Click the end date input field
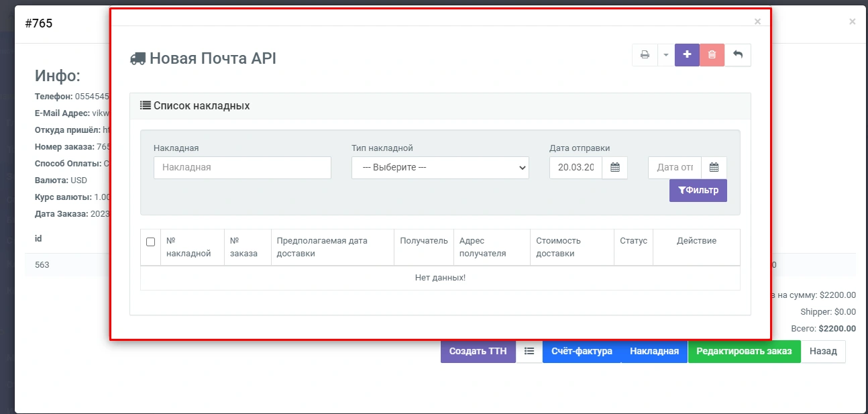Image resolution: width=868 pixels, height=414 pixels. [x=674, y=168]
